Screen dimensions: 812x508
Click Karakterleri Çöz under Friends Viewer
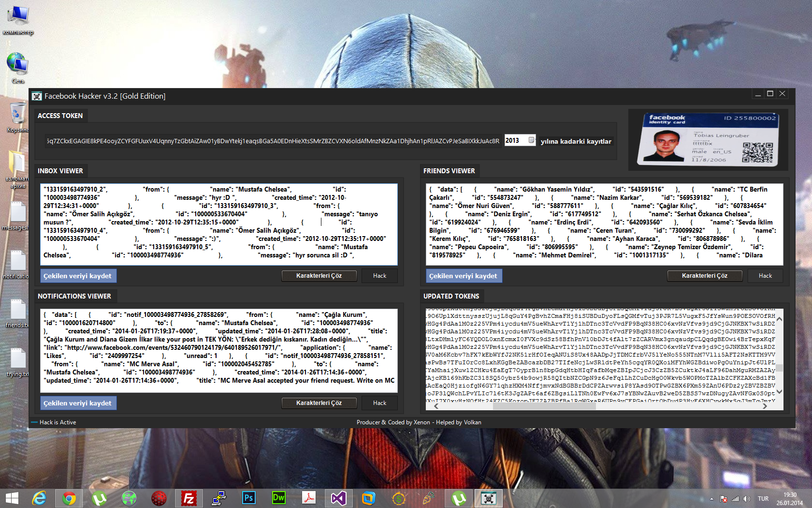[705, 276]
